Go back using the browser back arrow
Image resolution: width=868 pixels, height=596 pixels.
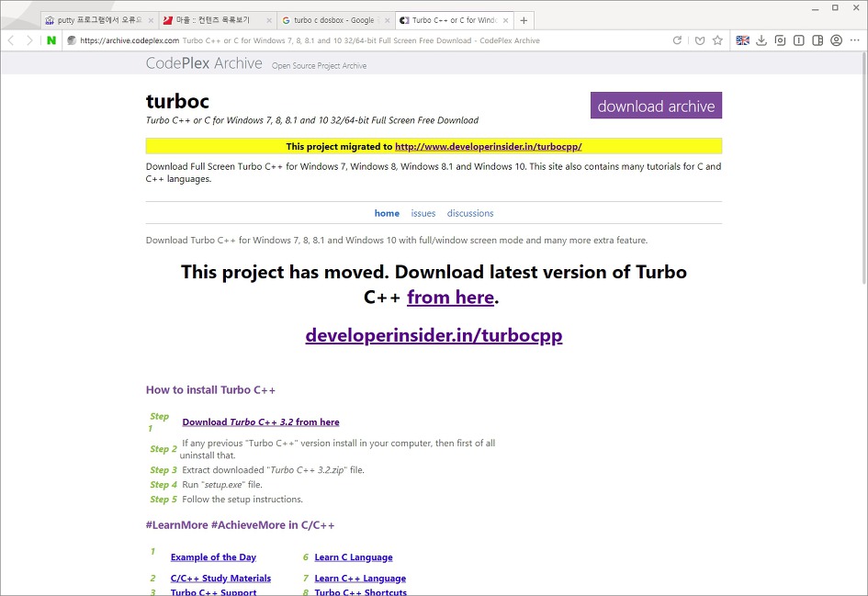(11, 40)
